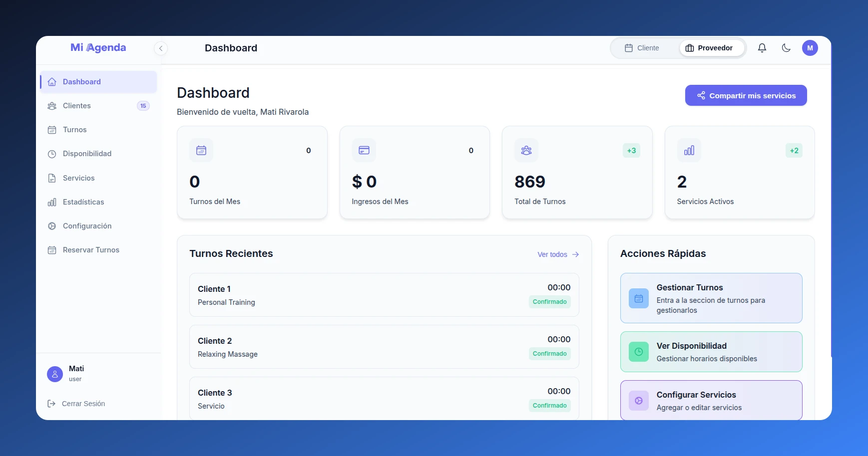Click the Ver Disponibilidad clock icon
The height and width of the screenshot is (456, 868).
click(x=639, y=352)
